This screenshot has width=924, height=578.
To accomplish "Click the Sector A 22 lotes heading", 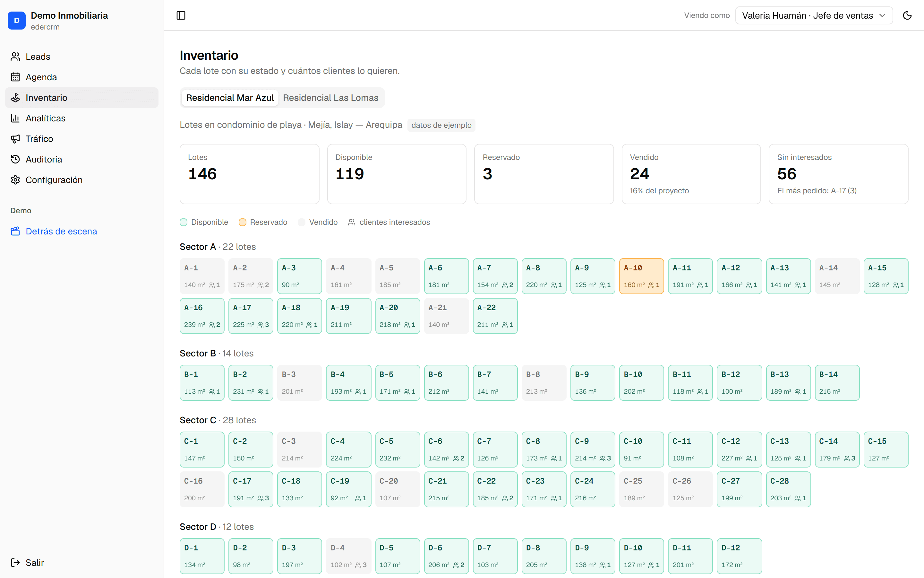I will pyautogui.click(x=218, y=247).
